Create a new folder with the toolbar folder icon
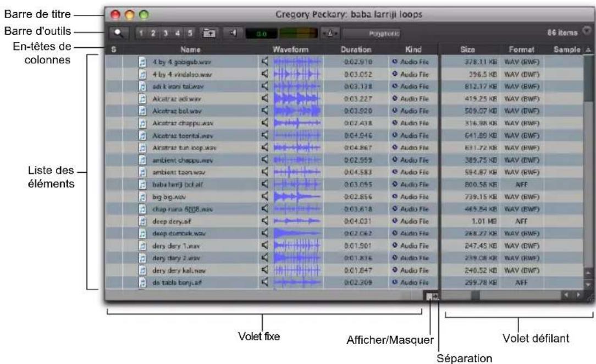The image size is (596, 364). pyautogui.click(x=209, y=34)
